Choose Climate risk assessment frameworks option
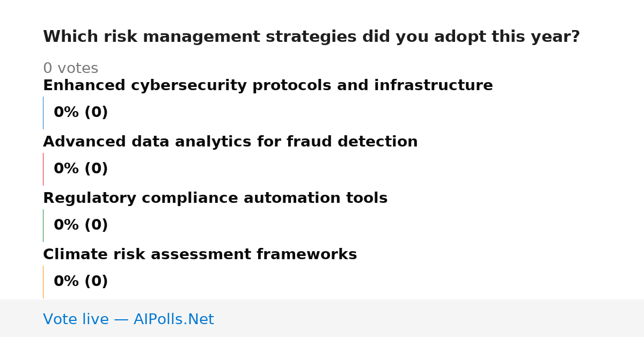644x337 pixels. [200, 255]
